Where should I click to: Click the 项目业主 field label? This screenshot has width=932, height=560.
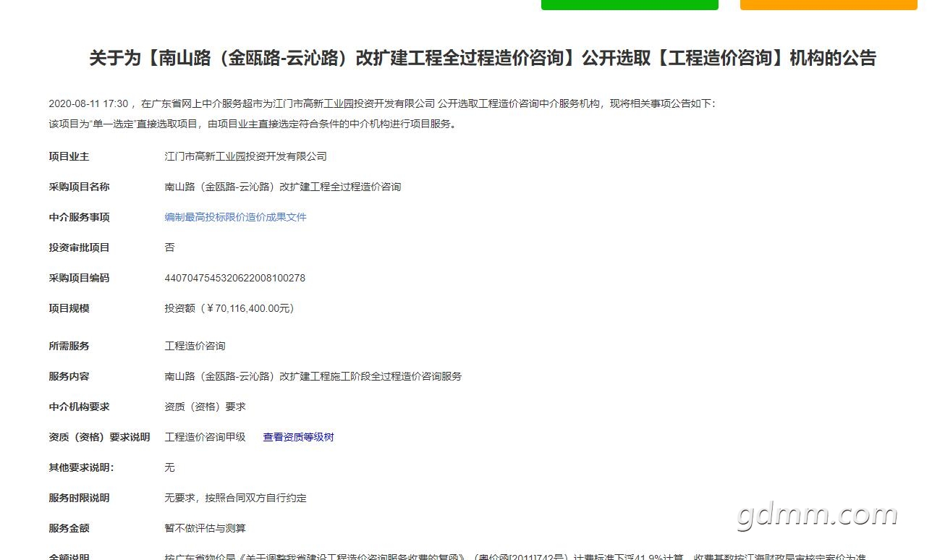coord(69,156)
